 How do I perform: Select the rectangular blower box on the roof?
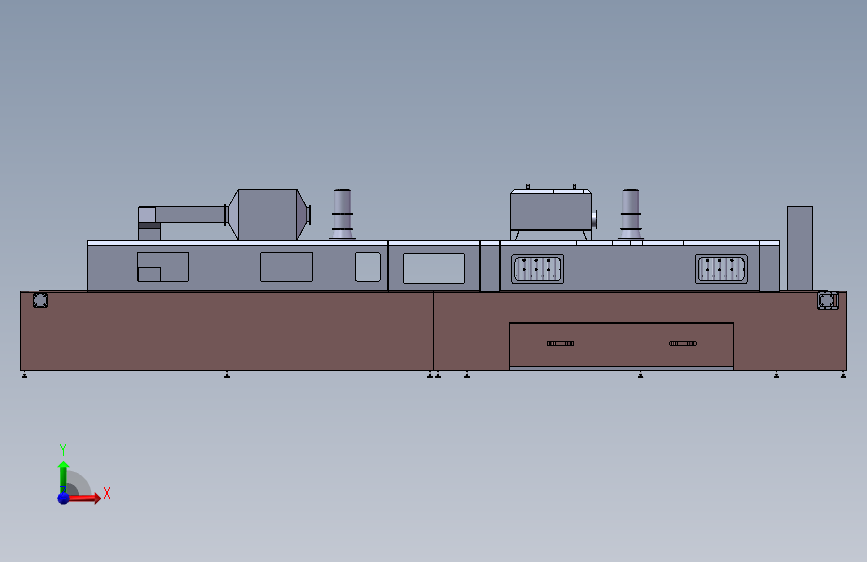551,211
